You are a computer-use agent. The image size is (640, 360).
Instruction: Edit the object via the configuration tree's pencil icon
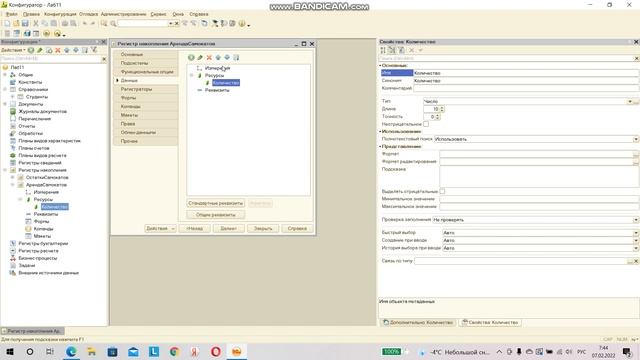pos(40,50)
